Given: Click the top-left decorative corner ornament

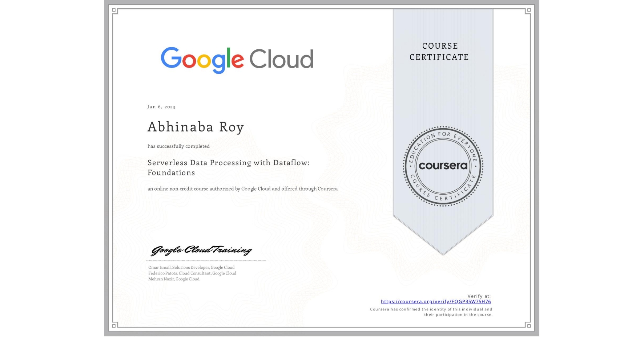Looking at the screenshot, I should [114, 11].
